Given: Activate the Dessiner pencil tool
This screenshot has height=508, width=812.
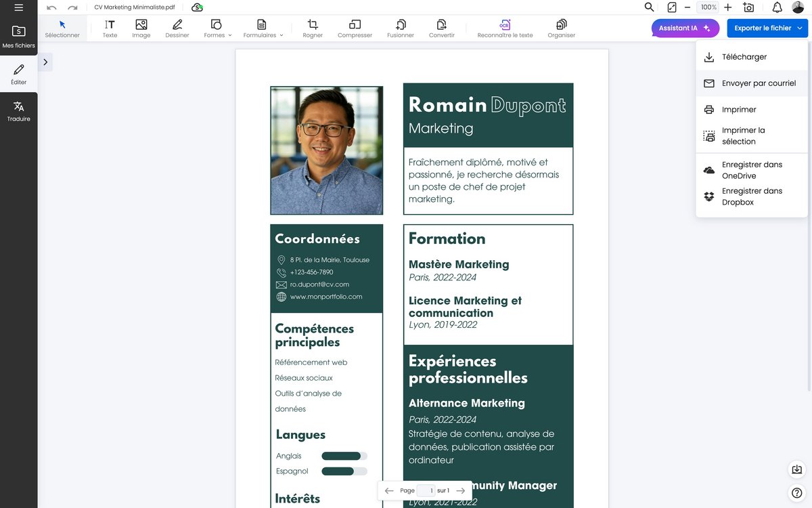Looking at the screenshot, I should click(177, 28).
